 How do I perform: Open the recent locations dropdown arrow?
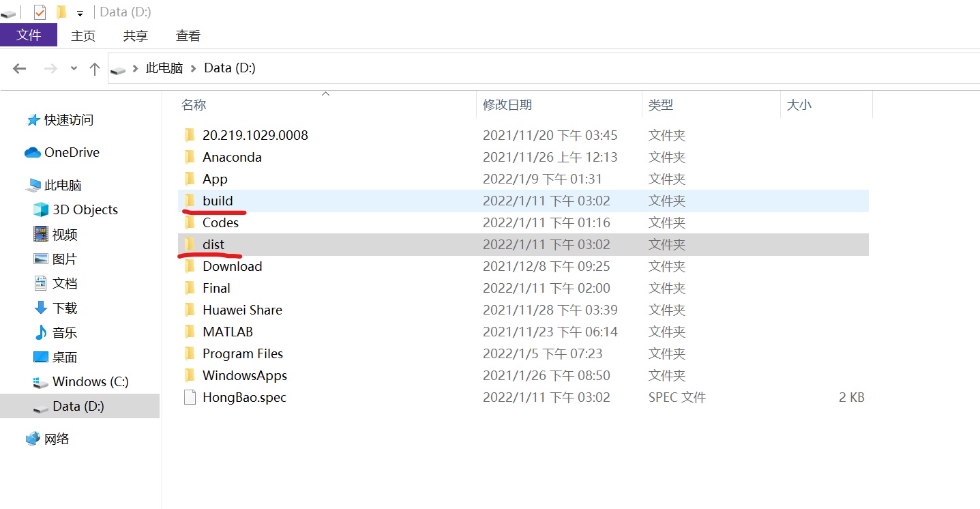(x=74, y=69)
